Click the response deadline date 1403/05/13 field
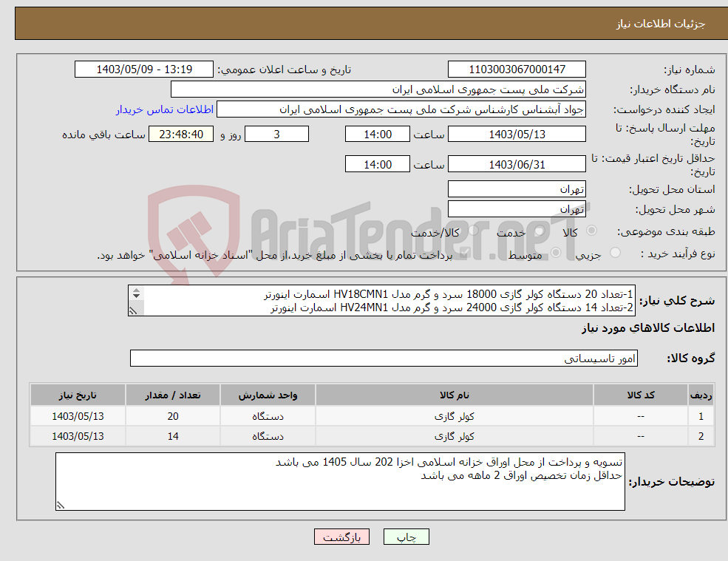This screenshot has width=728, height=561. pos(517,135)
